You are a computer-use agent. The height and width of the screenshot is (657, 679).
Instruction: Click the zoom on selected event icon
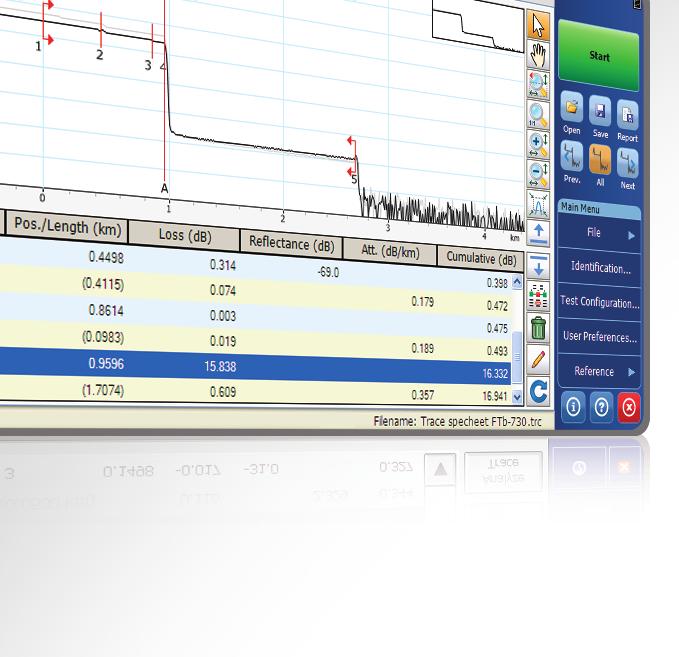pos(538,204)
